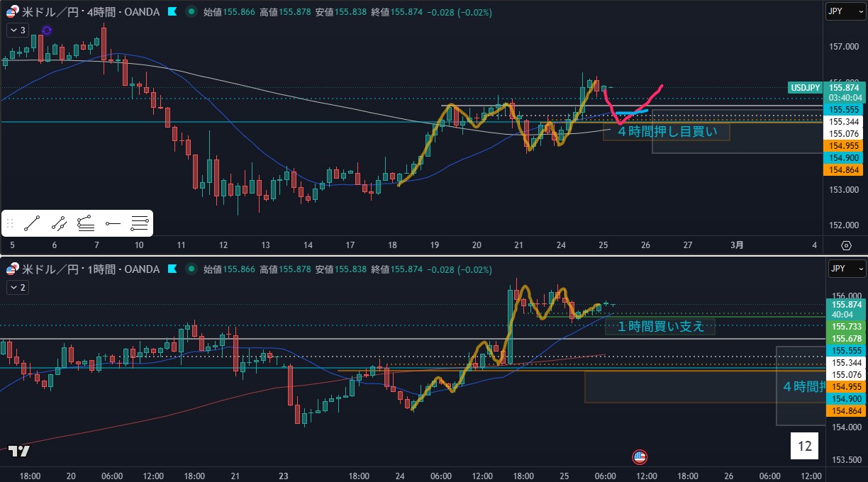Open the JPY currency dropdown on lower chart
This screenshot has width=868, height=482.
[x=846, y=269]
